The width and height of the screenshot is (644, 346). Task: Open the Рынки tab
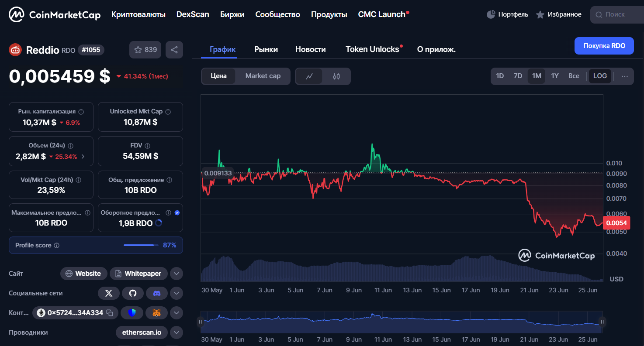tap(266, 49)
